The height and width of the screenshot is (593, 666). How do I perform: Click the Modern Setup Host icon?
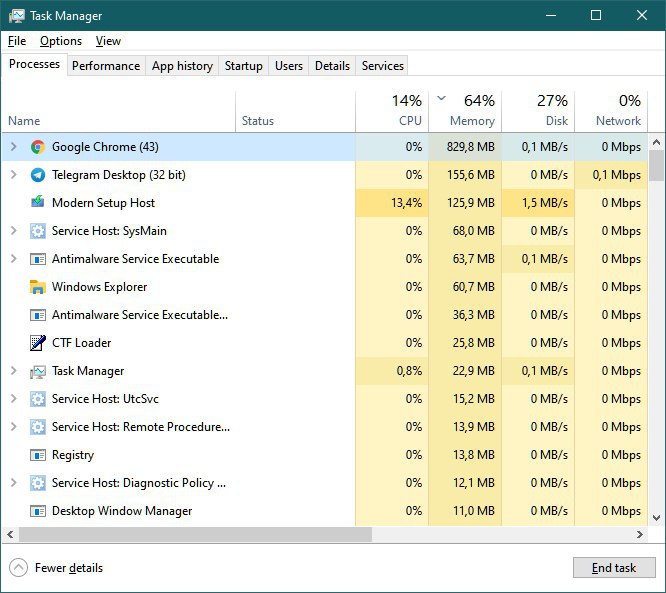38,202
